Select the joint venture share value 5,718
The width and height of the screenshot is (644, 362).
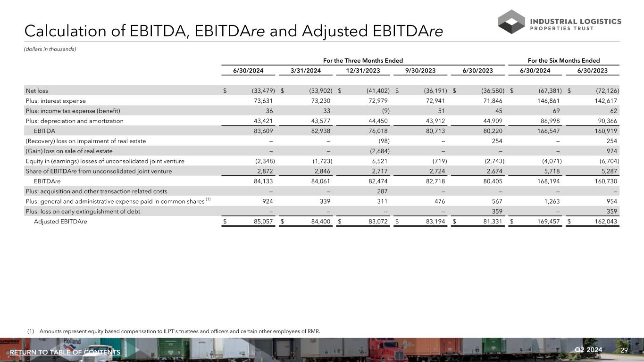[x=553, y=172]
